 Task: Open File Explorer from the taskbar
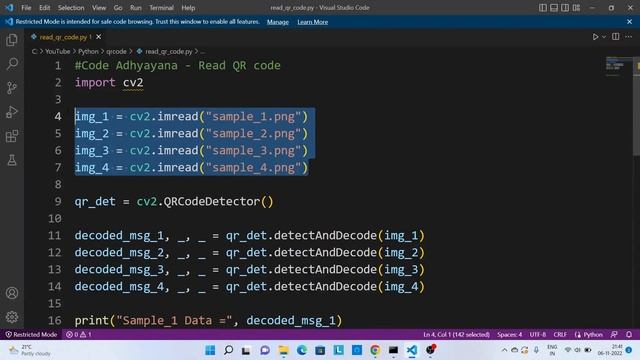click(x=283, y=350)
